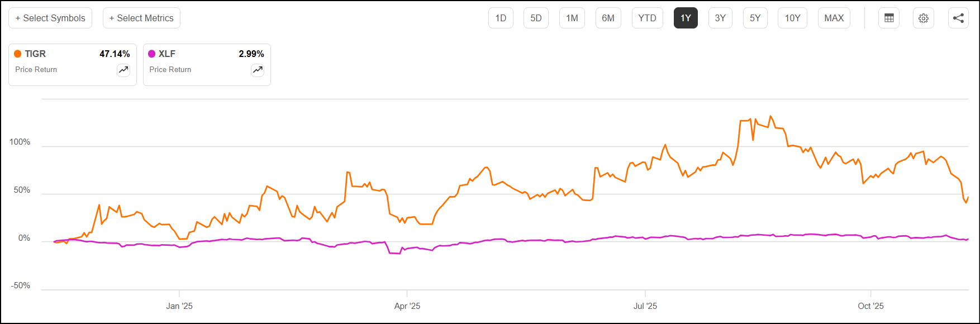Open the Select Symbols picker

point(50,18)
